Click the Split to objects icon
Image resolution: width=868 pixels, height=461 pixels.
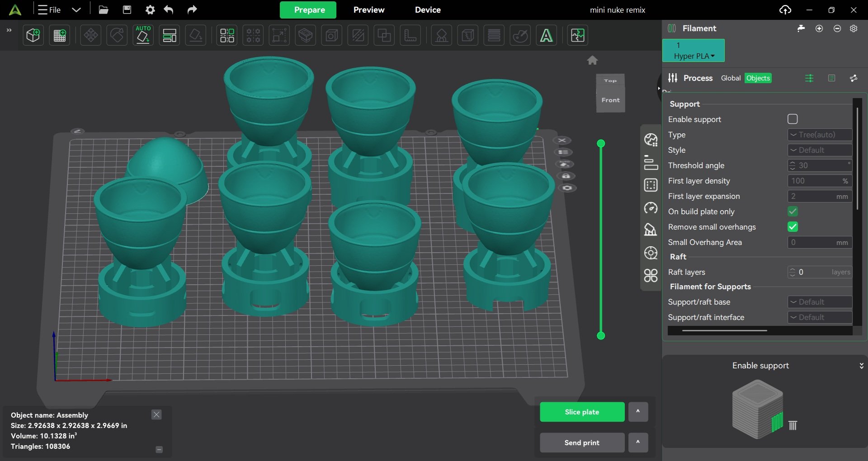(227, 35)
